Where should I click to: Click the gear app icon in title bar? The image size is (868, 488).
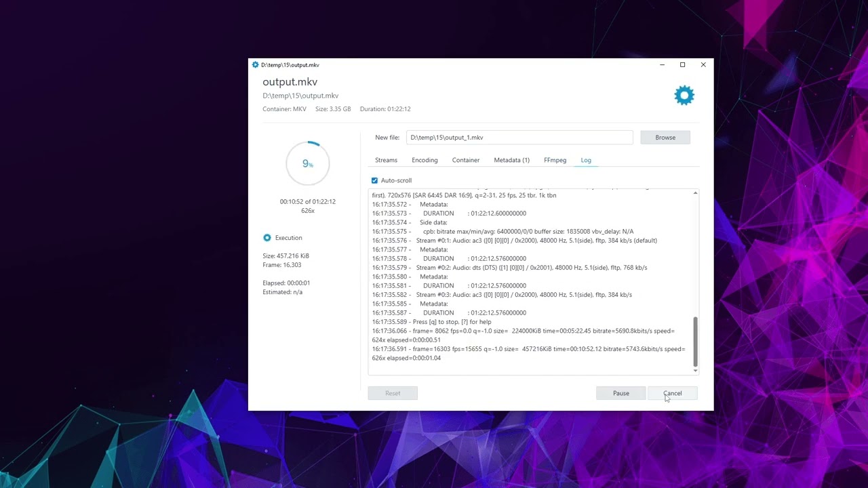point(255,65)
